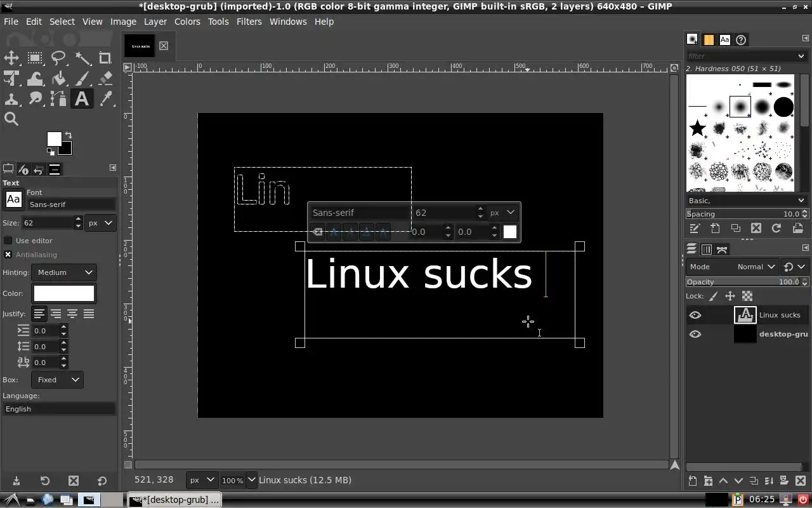812x508 pixels.
Task: Create a new layer in Layers panel
Action: pos(693,481)
